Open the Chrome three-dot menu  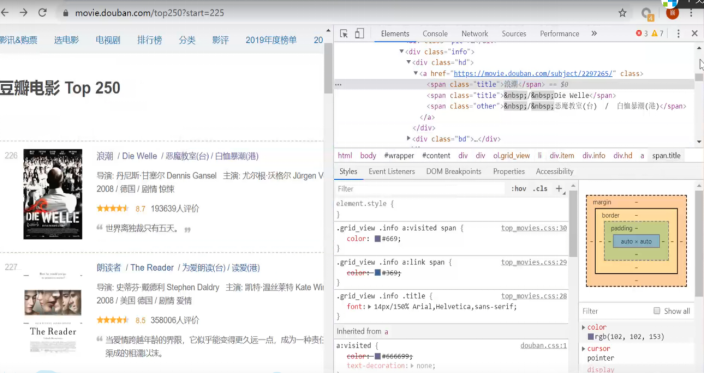click(691, 13)
